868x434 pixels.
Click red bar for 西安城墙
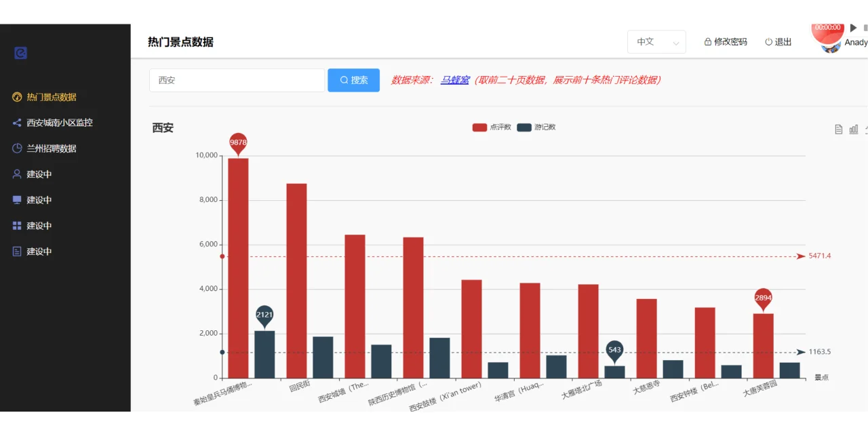pyautogui.click(x=355, y=307)
